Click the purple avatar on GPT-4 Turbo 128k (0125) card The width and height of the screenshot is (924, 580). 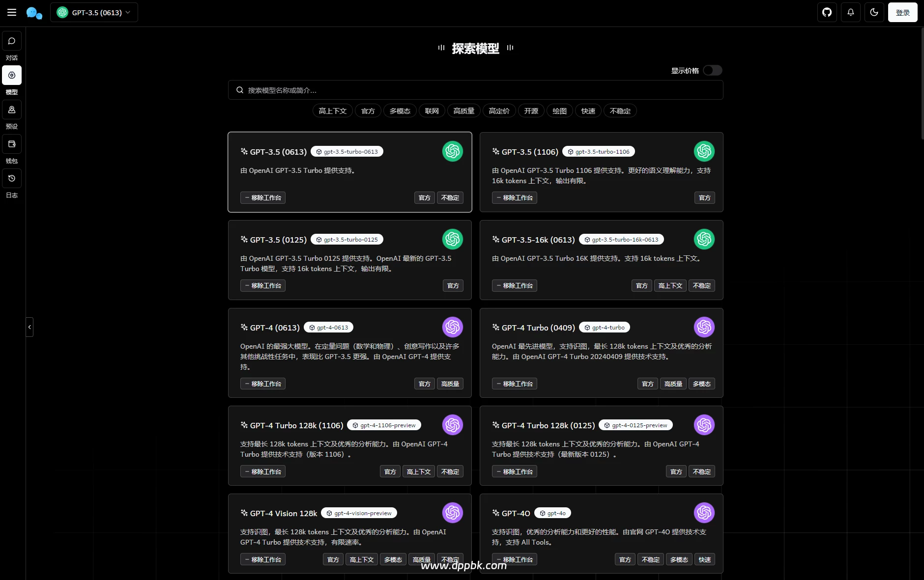tap(704, 425)
